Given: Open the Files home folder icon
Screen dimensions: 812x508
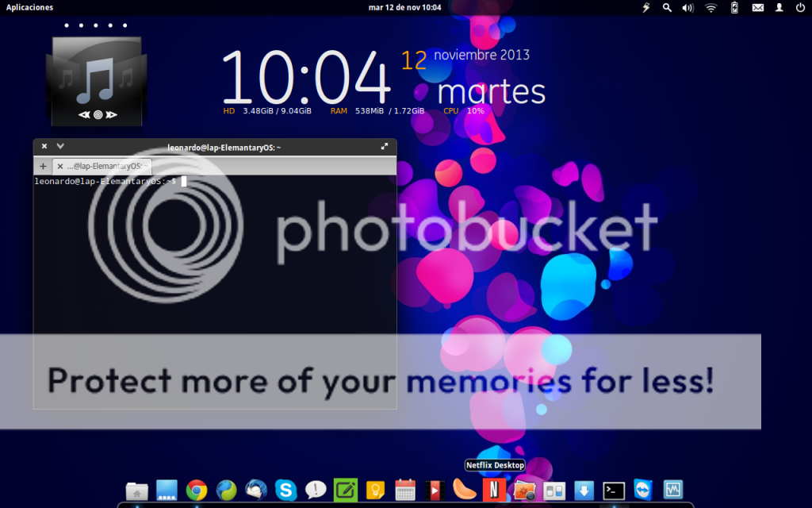Looking at the screenshot, I should [x=137, y=491].
